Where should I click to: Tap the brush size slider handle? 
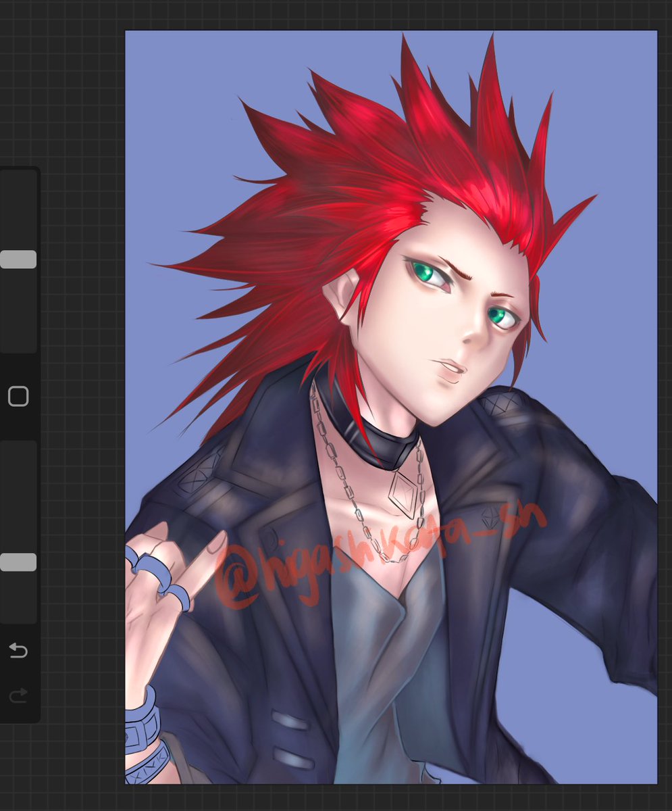click(18, 260)
